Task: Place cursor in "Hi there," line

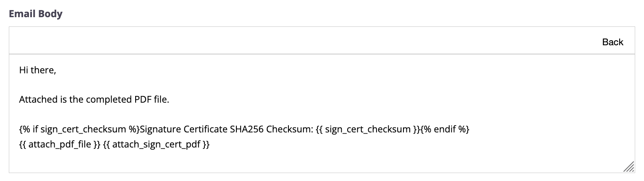Action: click(x=38, y=71)
